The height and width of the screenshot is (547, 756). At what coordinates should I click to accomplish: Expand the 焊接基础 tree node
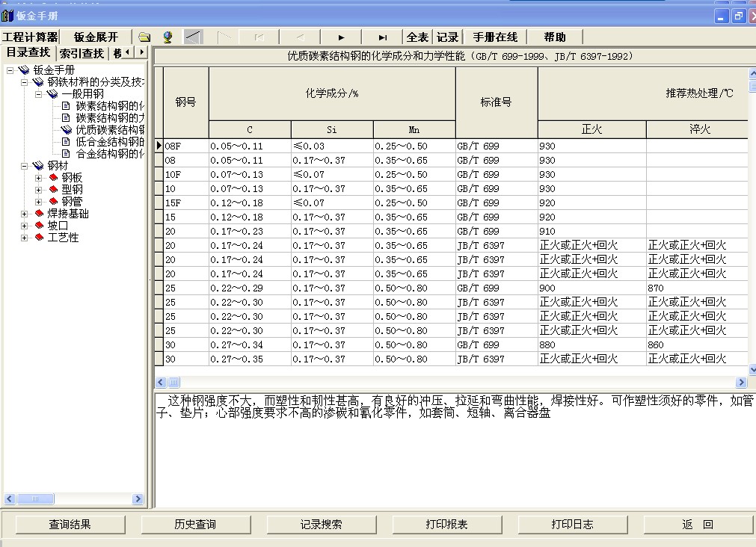(24, 214)
